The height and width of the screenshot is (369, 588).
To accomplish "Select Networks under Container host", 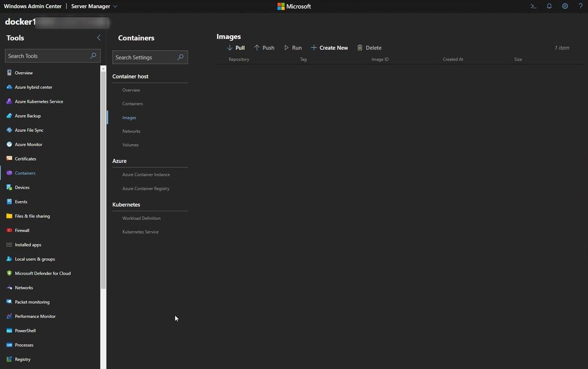I will tap(131, 131).
